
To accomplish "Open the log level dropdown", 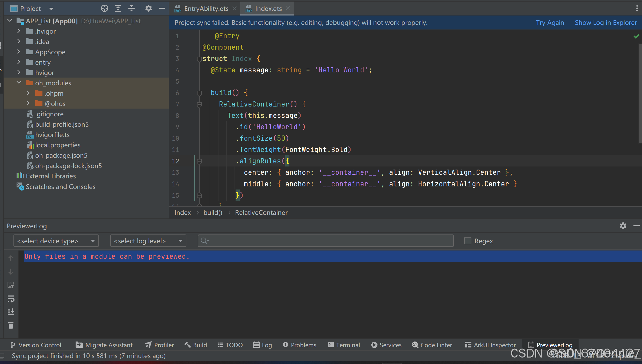I will pyautogui.click(x=148, y=241).
